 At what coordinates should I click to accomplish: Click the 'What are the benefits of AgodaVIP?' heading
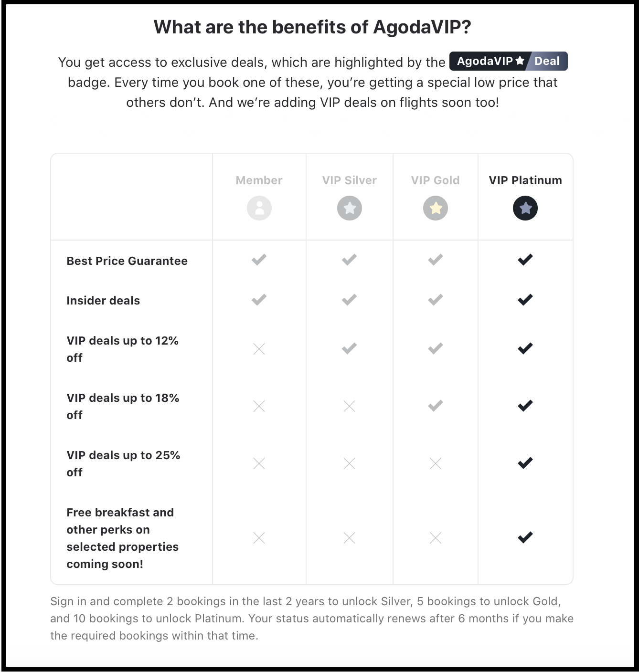(312, 27)
